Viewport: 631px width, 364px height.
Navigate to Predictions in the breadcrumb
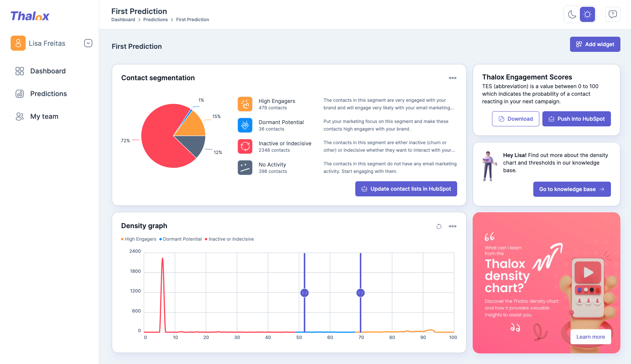coord(155,19)
